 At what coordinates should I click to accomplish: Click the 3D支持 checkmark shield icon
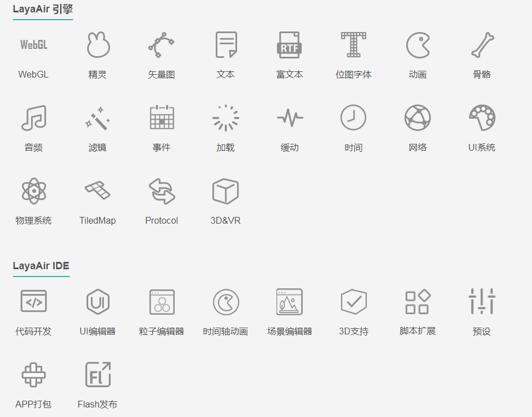(x=353, y=302)
